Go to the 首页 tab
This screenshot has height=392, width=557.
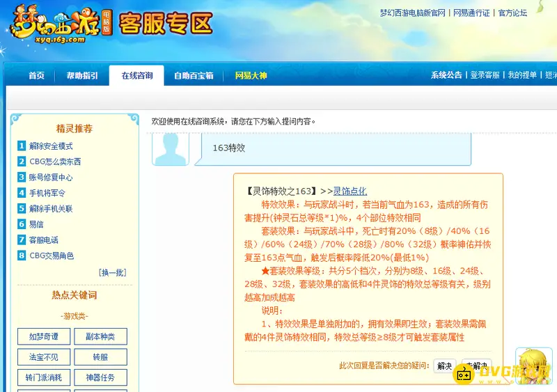point(37,75)
